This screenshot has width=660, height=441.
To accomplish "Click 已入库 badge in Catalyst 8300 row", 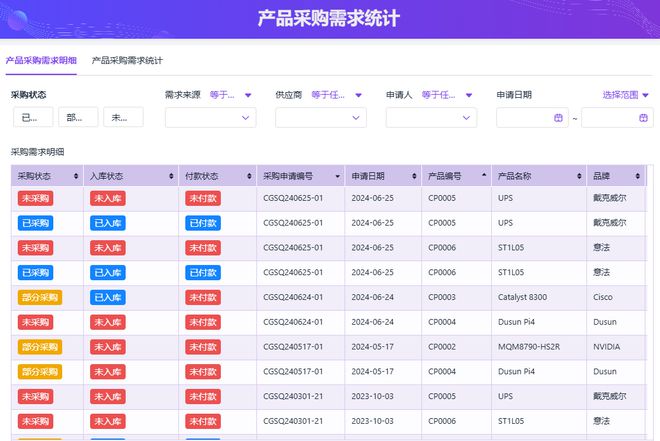I will pos(108,298).
